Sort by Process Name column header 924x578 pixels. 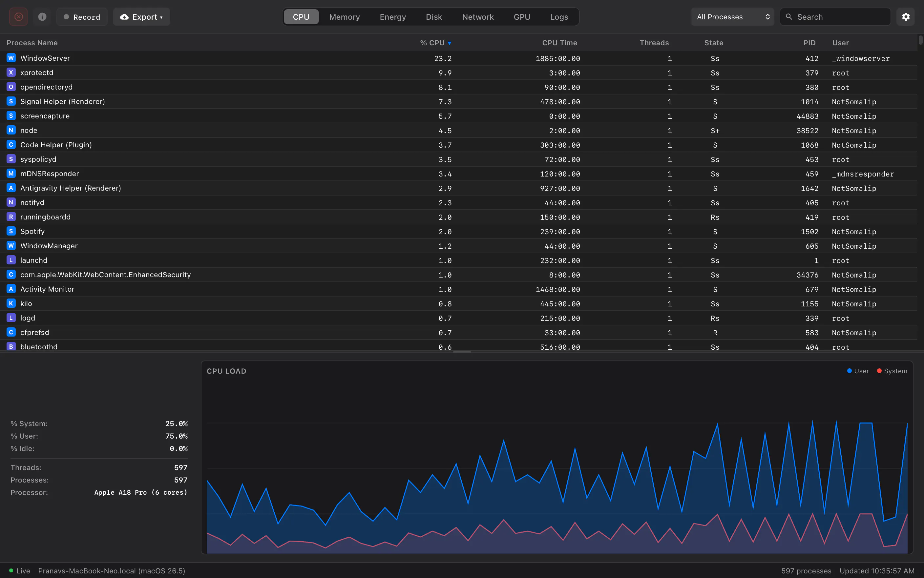pos(32,43)
